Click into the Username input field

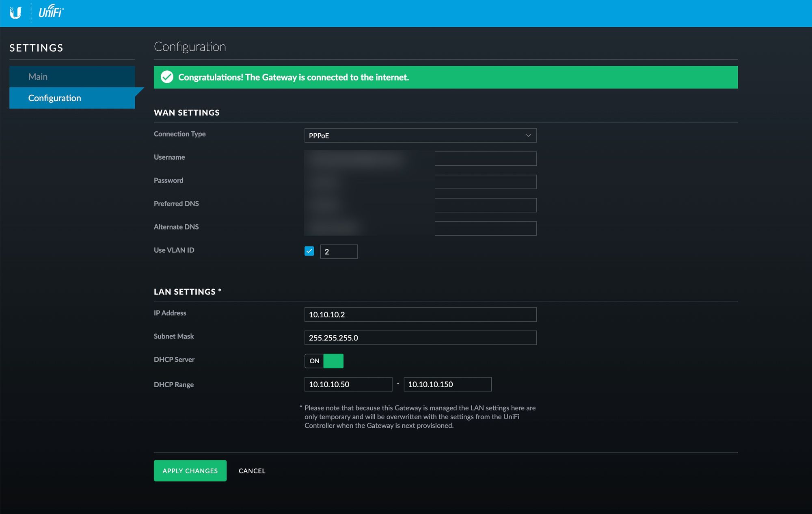485,159
